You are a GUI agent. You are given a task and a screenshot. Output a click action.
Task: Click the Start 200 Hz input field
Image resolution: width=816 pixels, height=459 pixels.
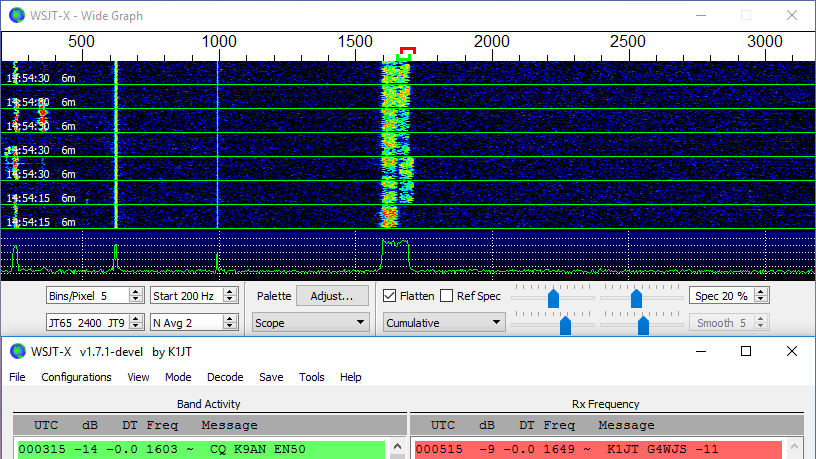tap(187, 296)
